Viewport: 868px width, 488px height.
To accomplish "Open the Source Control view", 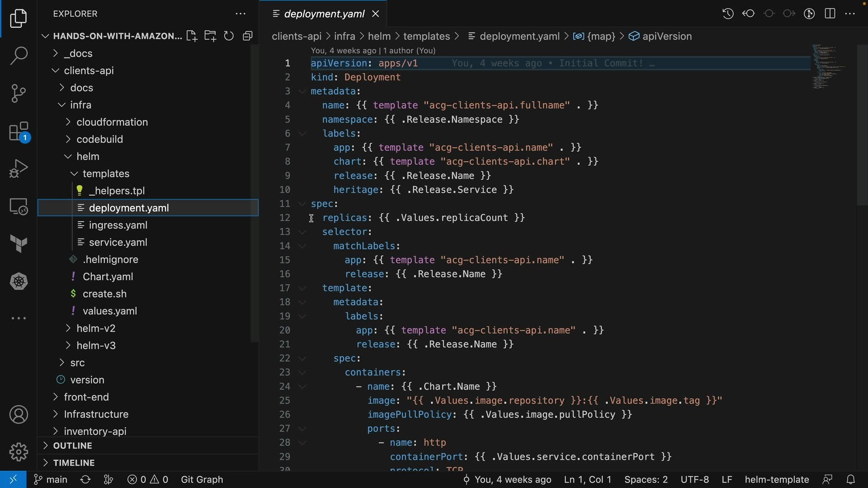I will click(x=19, y=94).
